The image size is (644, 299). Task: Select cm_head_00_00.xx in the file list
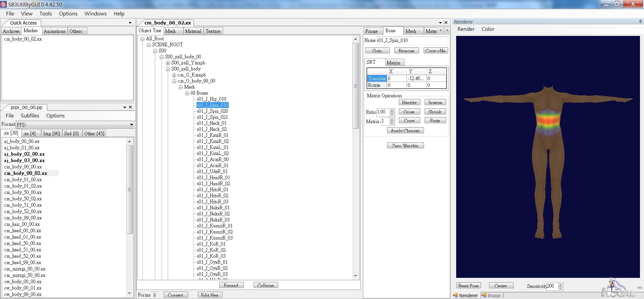click(22, 231)
